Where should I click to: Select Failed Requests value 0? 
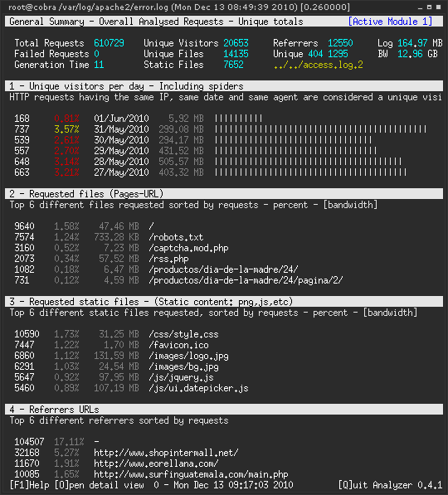coord(96,54)
